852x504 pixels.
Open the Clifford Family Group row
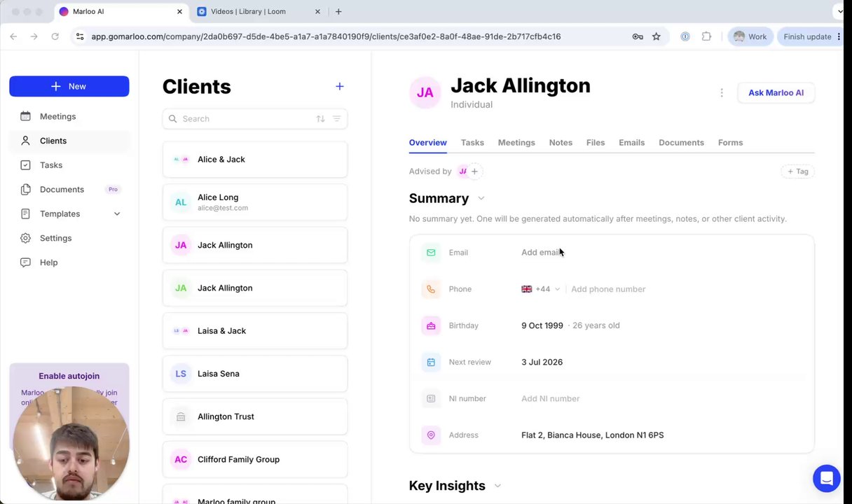click(x=255, y=459)
